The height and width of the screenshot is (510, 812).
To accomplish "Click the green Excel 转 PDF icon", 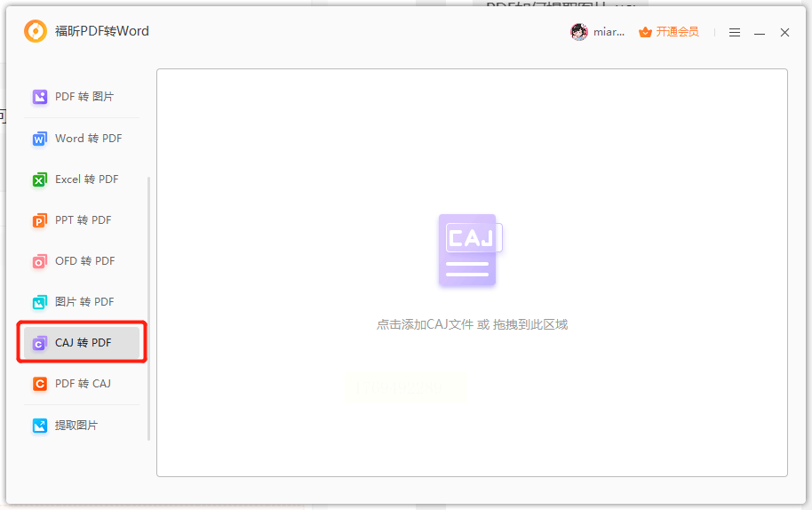I will click(39, 179).
